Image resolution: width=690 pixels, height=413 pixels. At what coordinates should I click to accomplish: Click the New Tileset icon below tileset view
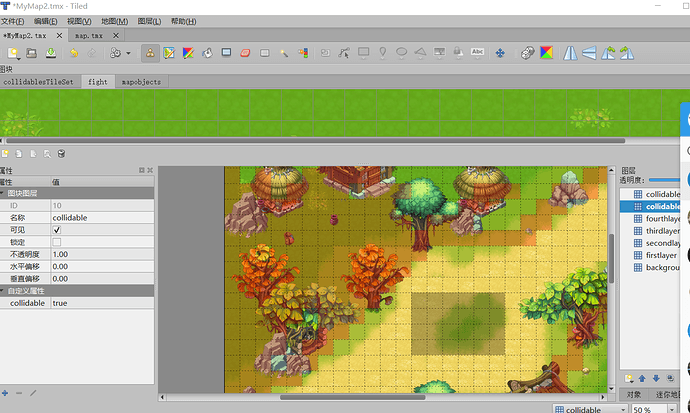[5, 154]
